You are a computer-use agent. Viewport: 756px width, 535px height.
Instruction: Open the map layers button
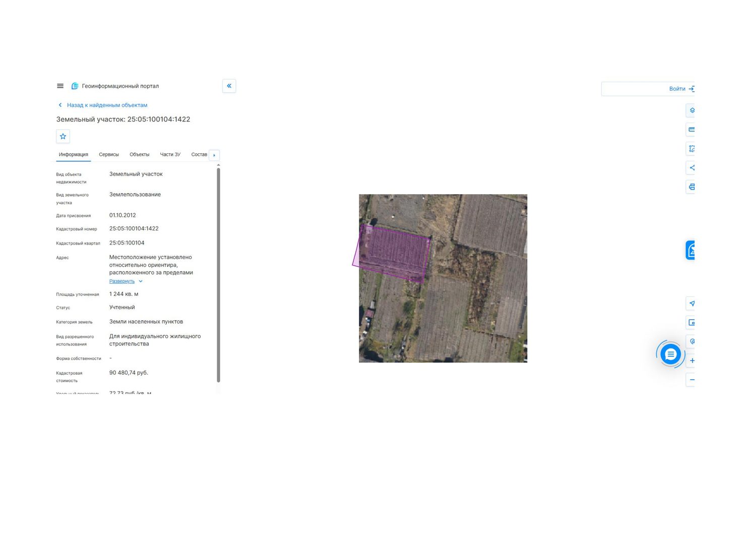(691, 110)
